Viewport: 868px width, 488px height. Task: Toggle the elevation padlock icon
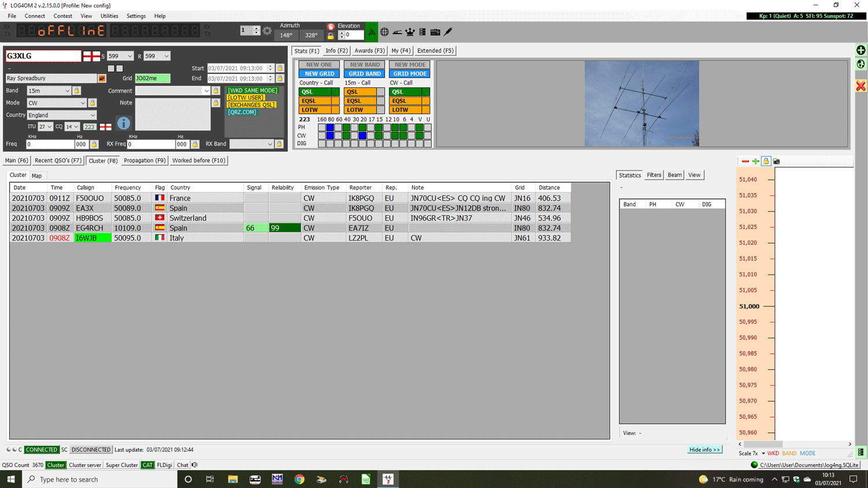coord(330,36)
